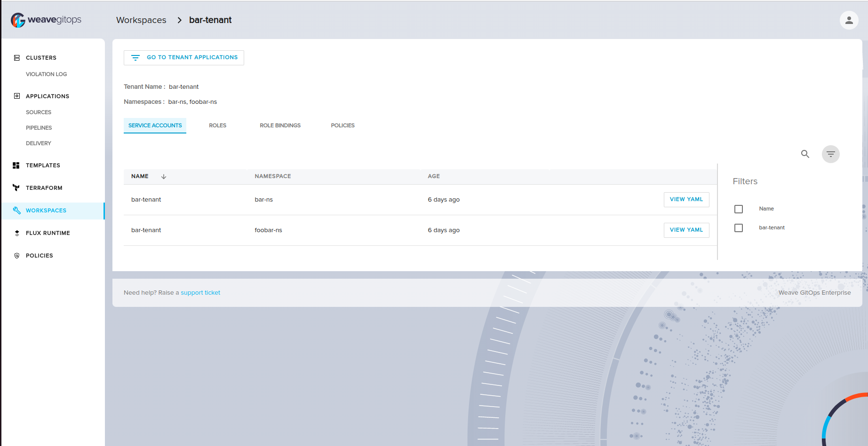Open the user account avatar icon
The image size is (868, 446).
pos(849,20)
